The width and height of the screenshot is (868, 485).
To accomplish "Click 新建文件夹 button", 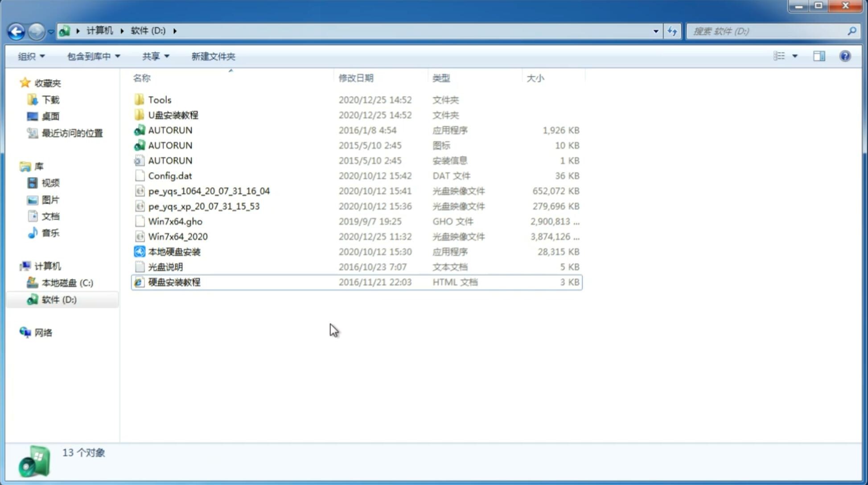I will (213, 56).
